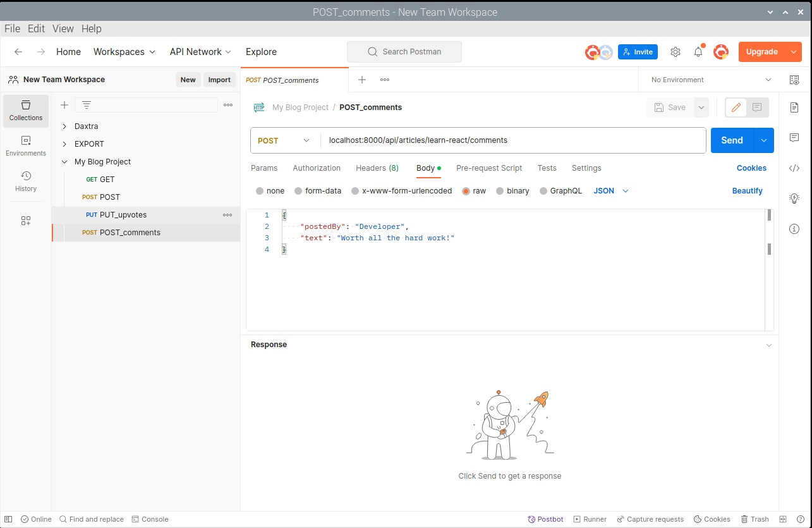The width and height of the screenshot is (812, 528).
Task: Open tab overflow options dots
Action: (385, 80)
